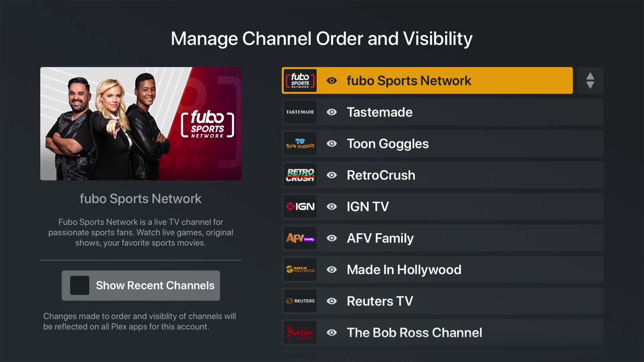Select the RetroCrush channel icon
The height and width of the screenshot is (362, 644).
pos(300,175)
